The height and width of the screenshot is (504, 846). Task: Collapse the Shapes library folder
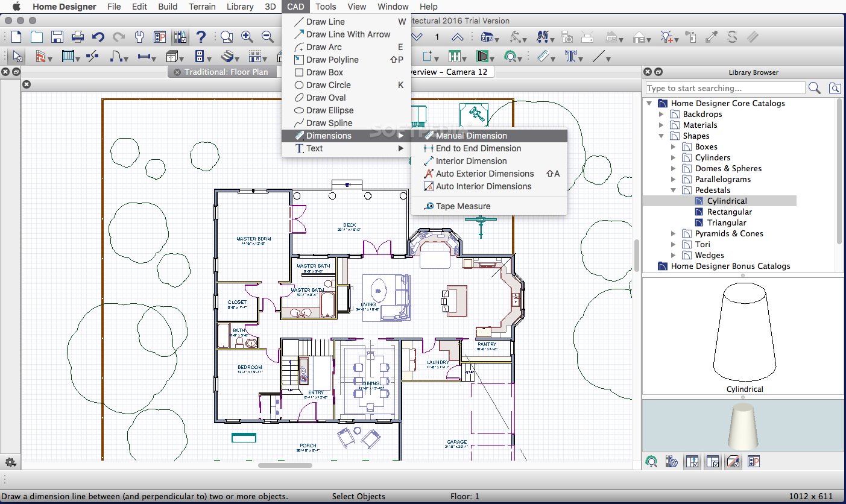tap(661, 136)
